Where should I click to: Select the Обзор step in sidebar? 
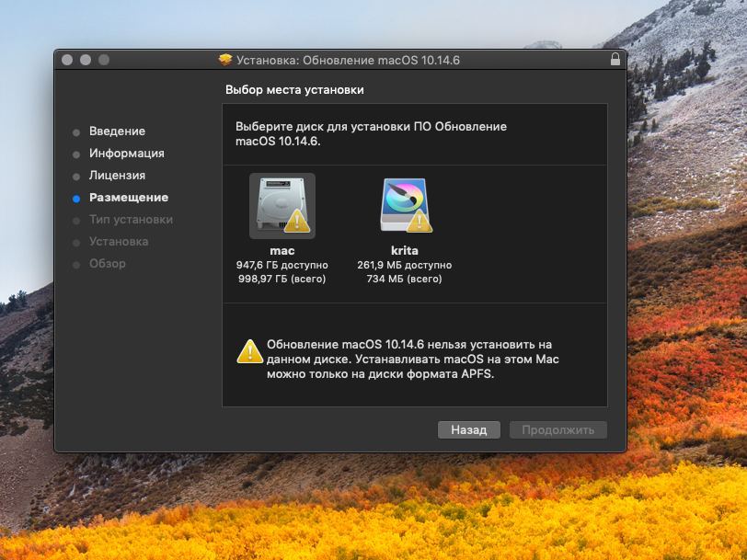pyautogui.click(x=108, y=263)
